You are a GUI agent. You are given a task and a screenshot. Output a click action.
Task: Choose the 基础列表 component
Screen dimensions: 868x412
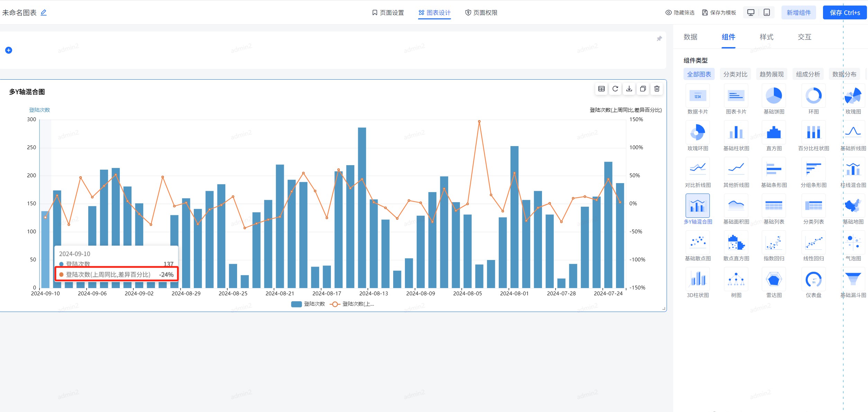774,210
